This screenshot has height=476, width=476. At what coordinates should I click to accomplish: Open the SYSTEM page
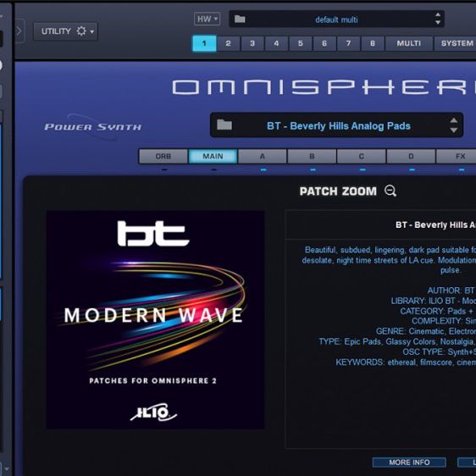point(456,43)
